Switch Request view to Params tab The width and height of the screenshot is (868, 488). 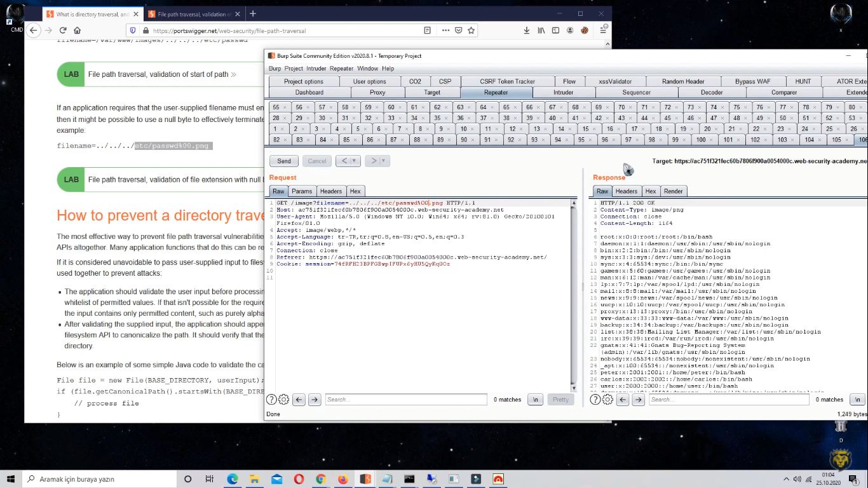point(302,191)
